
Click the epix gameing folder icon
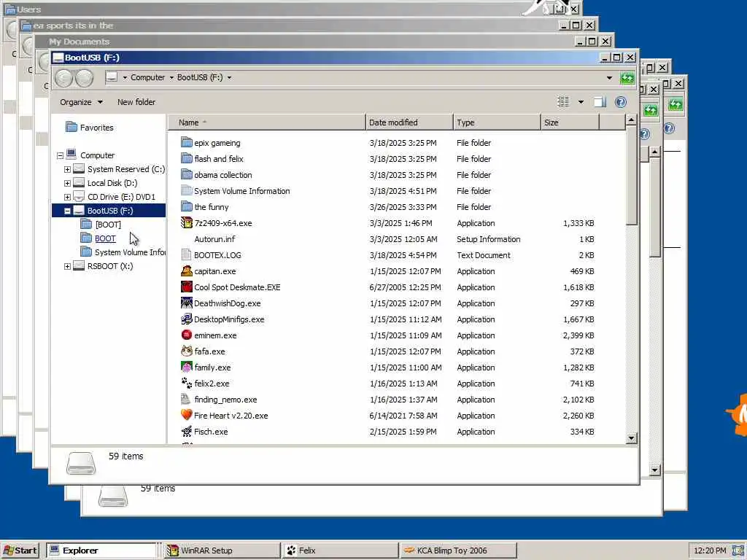tap(186, 142)
